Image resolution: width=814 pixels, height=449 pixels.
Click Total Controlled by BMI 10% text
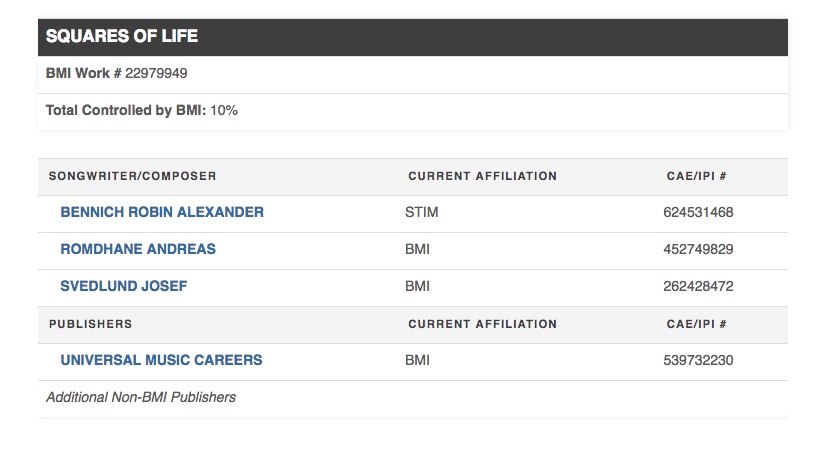pos(142,111)
